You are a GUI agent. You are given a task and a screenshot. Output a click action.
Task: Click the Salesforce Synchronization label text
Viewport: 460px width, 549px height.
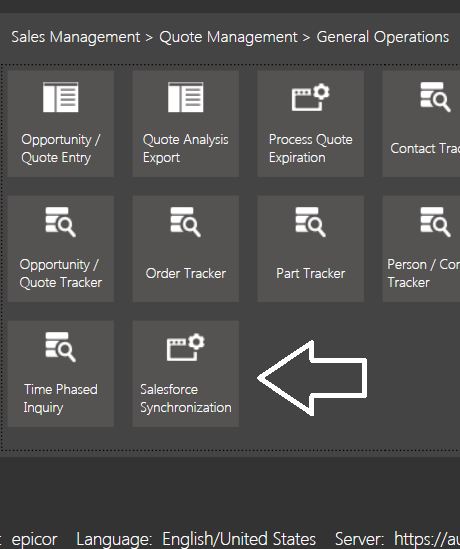[186, 398]
